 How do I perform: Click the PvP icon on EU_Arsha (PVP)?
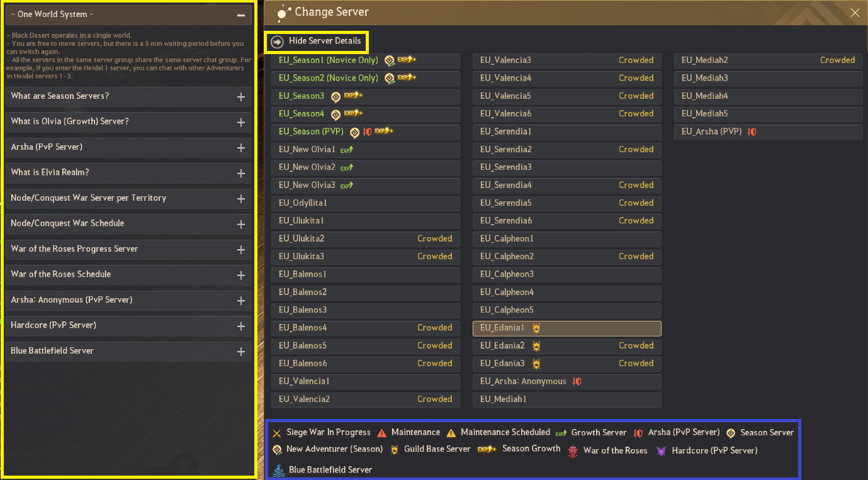[x=752, y=132]
